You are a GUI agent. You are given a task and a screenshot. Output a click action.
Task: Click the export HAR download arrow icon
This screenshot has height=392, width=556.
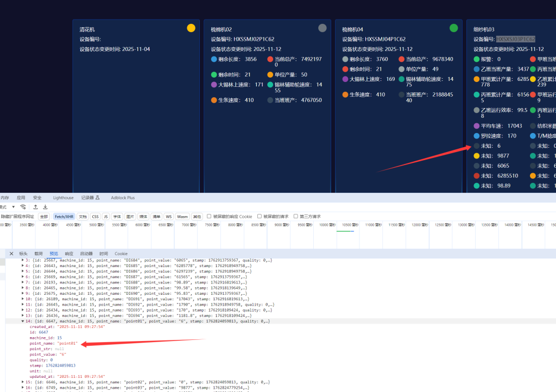pos(46,207)
